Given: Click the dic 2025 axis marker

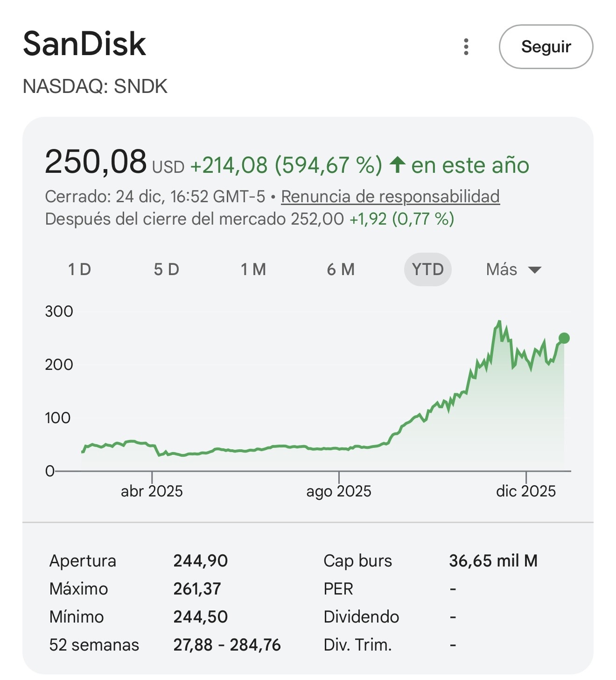Looking at the screenshot, I should pyautogui.click(x=526, y=491).
